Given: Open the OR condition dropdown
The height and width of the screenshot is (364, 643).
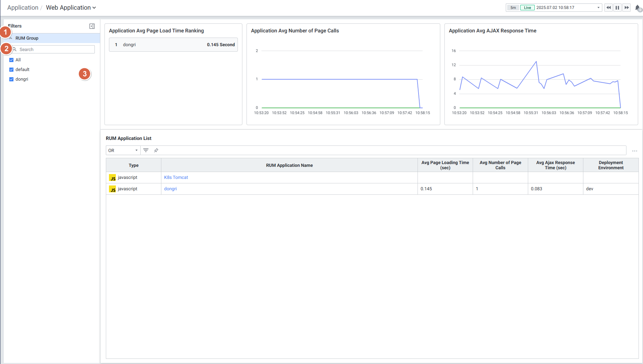Looking at the screenshot, I should tap(123, 150).
